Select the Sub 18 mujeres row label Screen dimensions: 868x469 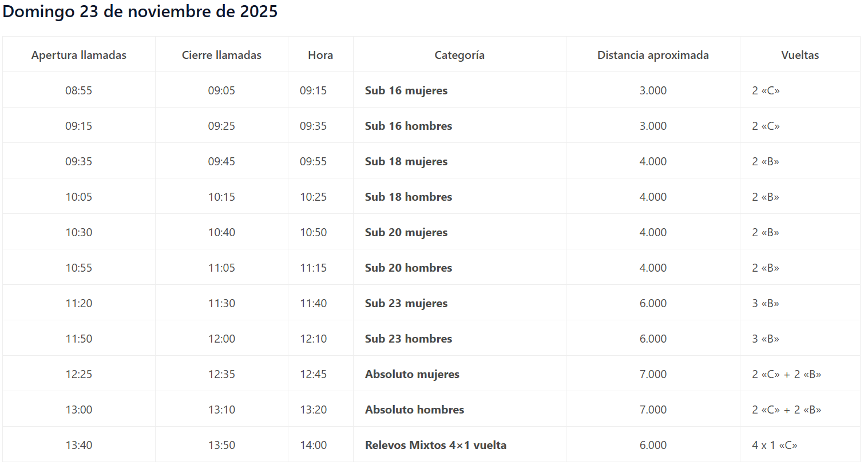[x=406, y=162]
